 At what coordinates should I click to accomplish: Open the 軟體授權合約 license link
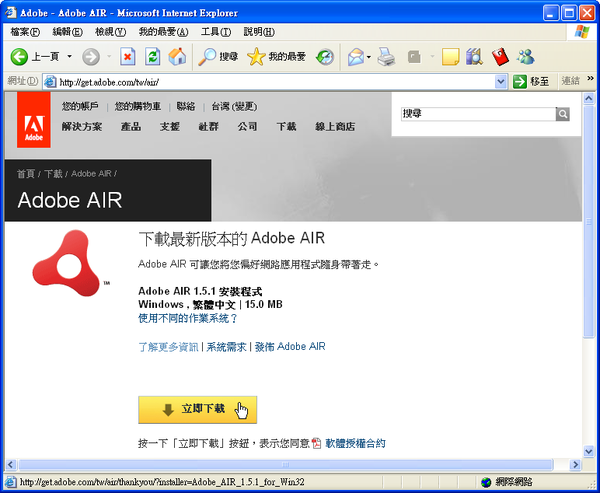point(355,444)
